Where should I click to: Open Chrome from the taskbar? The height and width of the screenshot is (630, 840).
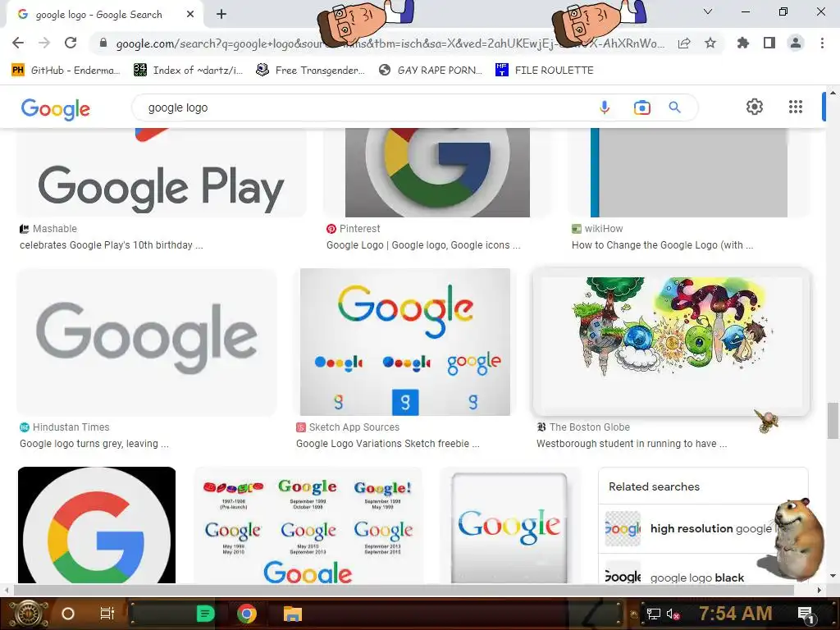coord(246,614)
